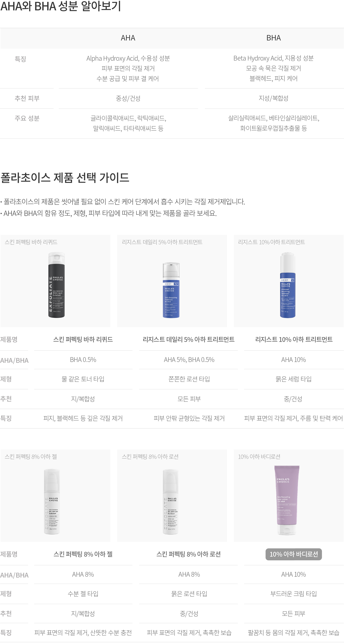The image size is (344, 644).
Task: Click the purple 10% AHA Body Lotion tube
Action: click(287, 500)
